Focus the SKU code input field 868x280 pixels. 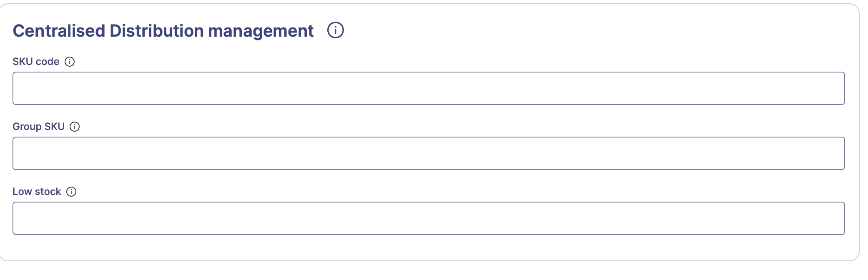pyautogui.click(x=428, y=88)
